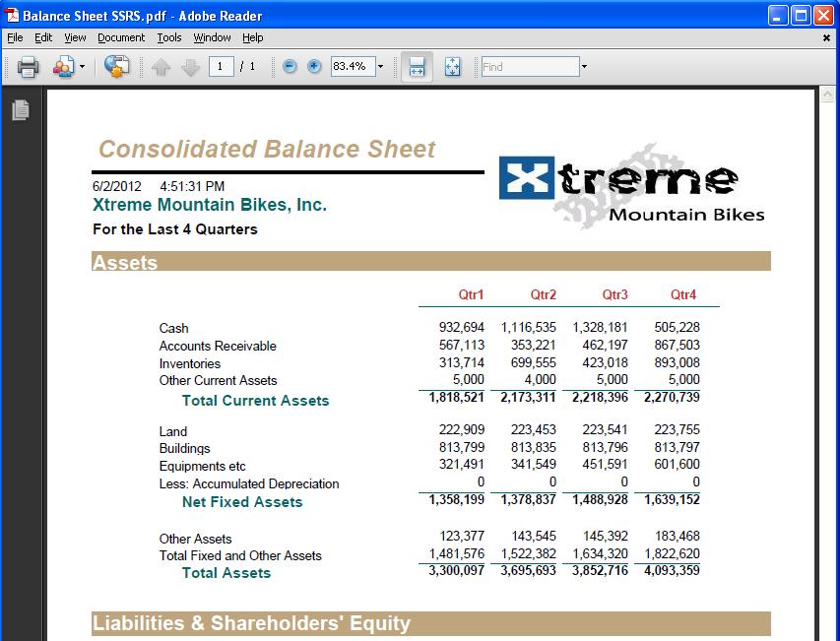
Task: Click the Accounts Receivable row label
Action: click(x=218, y=346)
